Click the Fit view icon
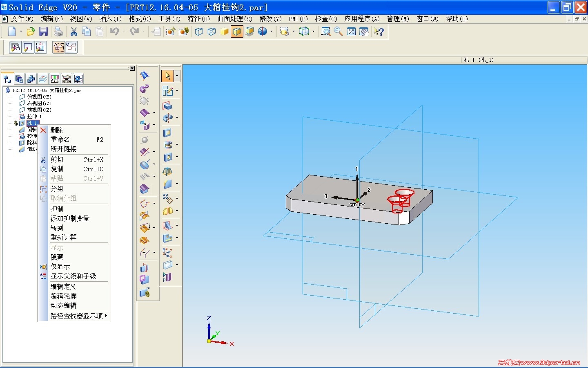588x368 pixels. [351, 31]
